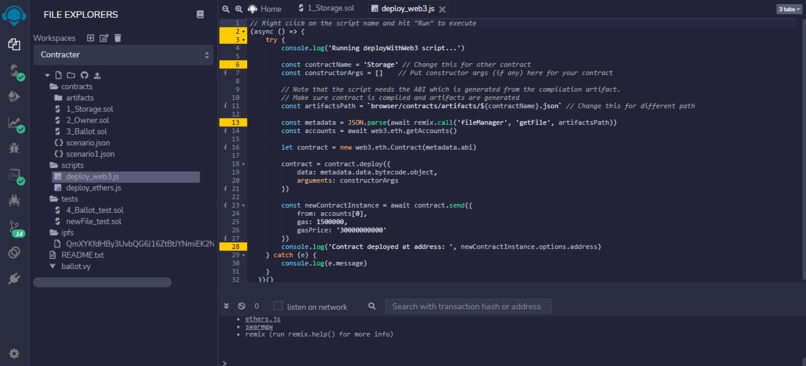Open Settings gear in the sidebar

point(14,353)
